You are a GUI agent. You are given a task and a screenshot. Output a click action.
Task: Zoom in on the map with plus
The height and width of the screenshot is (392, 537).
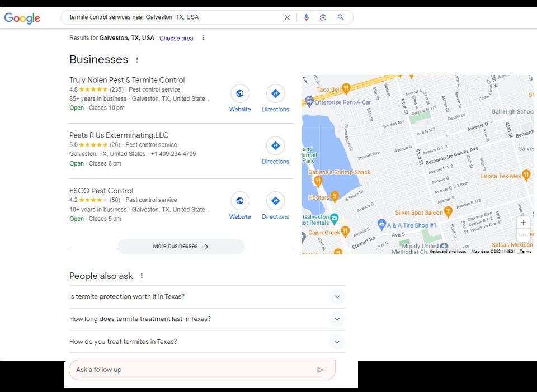click(524, 223)
